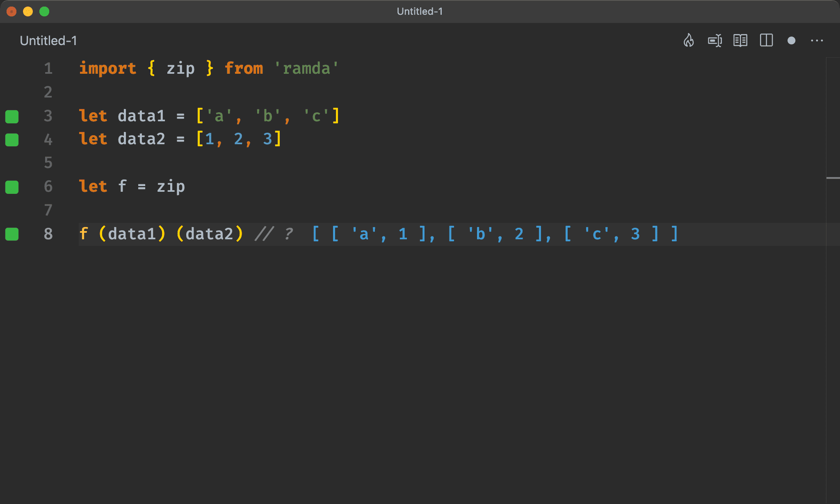Image resolution: width=840 pixels, height=504 pixels.
Task: Click the flame/Quokka run icon
Action: click(x=689, y=40)
